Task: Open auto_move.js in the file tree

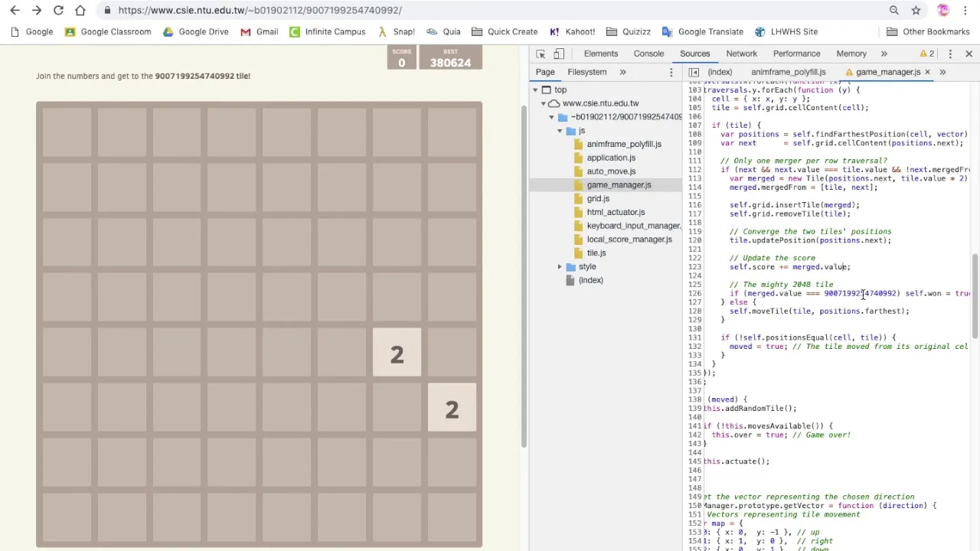Action: click(611, 171)
